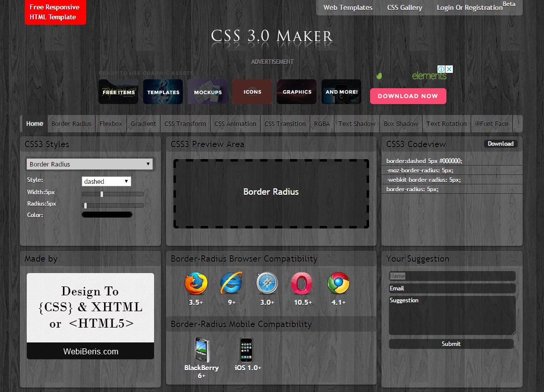Click the Free Responsive HTML Template banner
Image resolution: width=544 pixels, height=392 pixels.
55,12
